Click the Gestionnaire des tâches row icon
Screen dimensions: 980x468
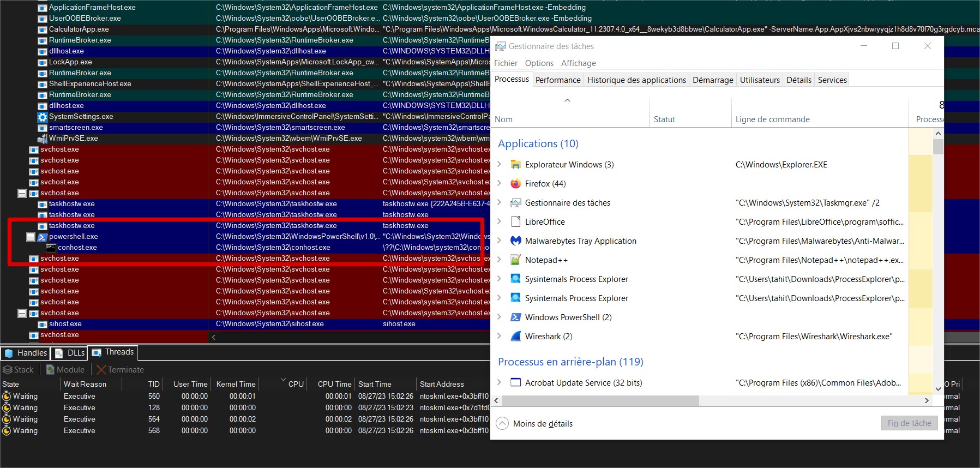point(515,202)
